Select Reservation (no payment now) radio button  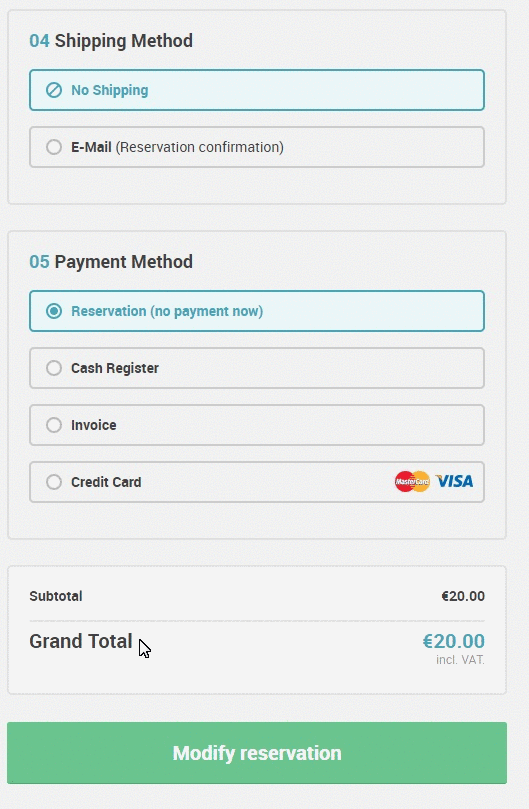click(54, 311)
